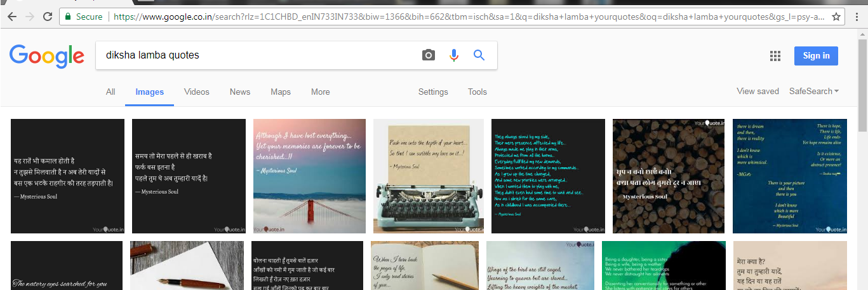868x290 pixels.
Task: Open 'Wings of the bird are still caged' image
Action: point(540,265)
